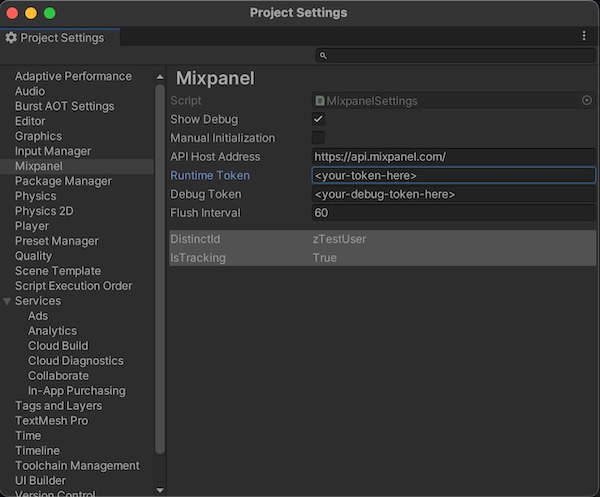
Task: Click the green zoom window button
Action: click(50, 13)
